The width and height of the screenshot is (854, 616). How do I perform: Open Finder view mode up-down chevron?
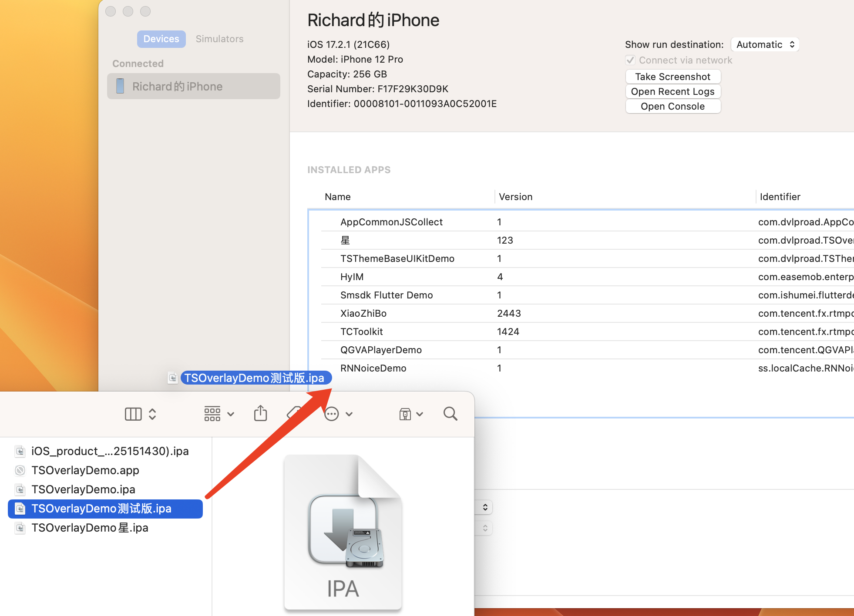click(152, 414)
